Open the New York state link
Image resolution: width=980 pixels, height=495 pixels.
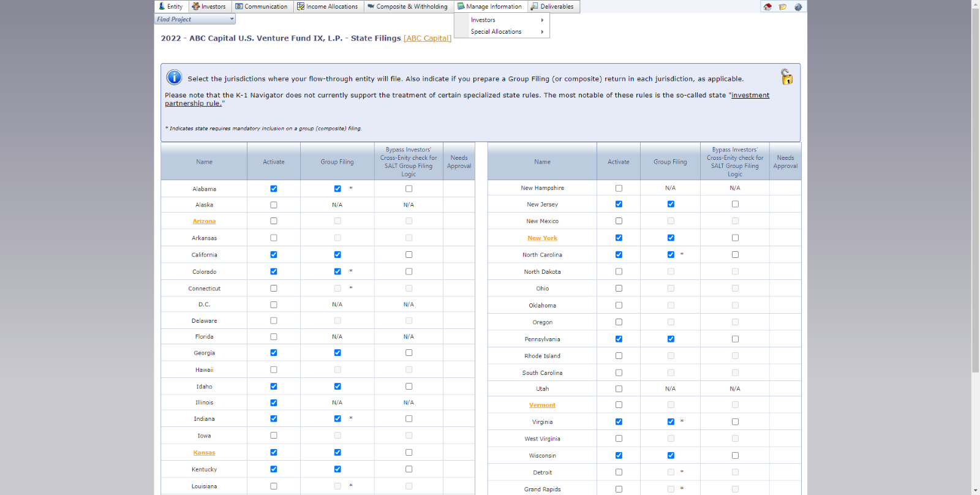(x=542, y=238)
